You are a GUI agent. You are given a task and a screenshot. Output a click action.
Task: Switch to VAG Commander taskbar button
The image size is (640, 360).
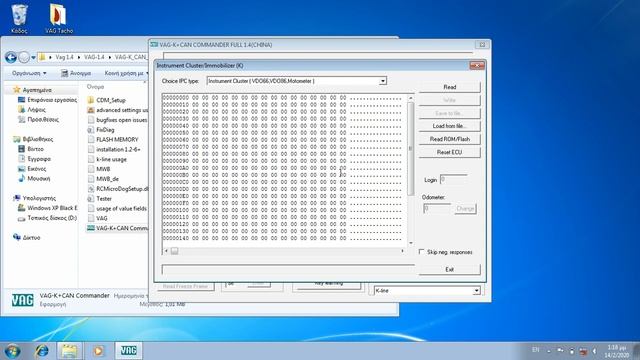pos(129,351)
